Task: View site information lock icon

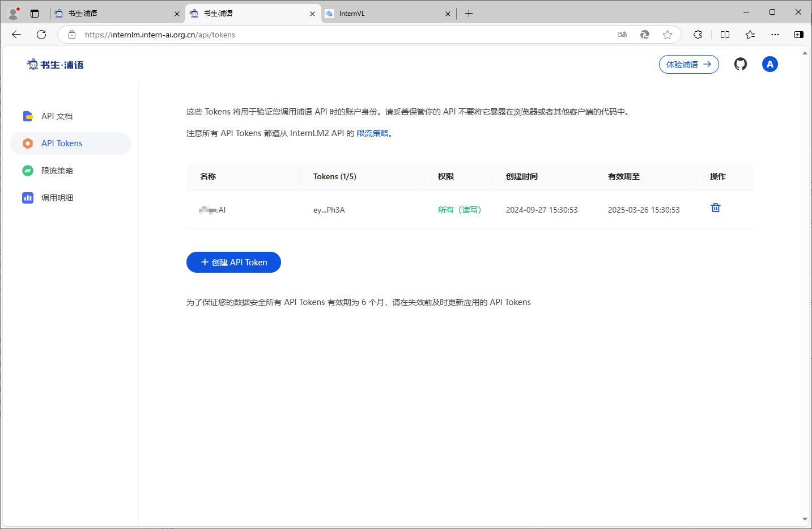Action: coord(72,35)
